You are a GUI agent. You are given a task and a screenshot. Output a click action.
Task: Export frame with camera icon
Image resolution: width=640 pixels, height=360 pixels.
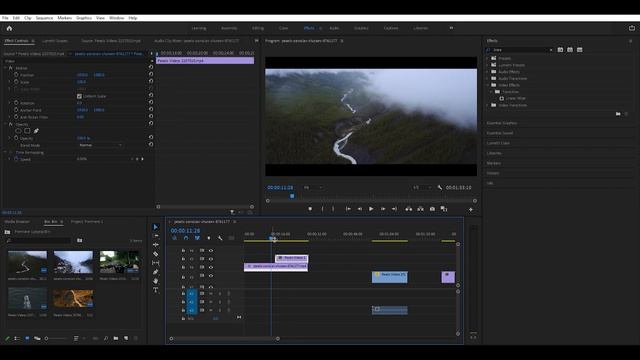coord(432,209)
